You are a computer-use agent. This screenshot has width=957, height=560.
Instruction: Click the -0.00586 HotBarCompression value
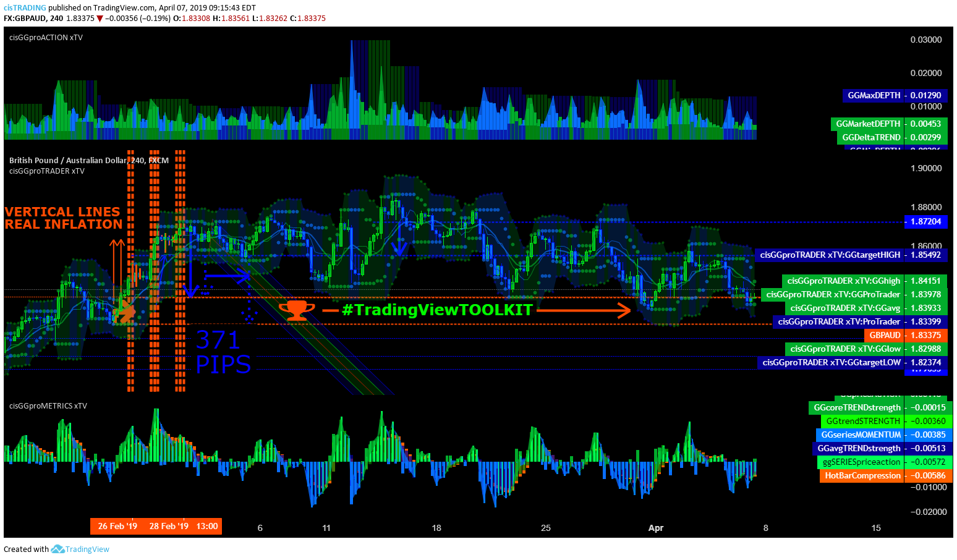click(x=929, y=475)
